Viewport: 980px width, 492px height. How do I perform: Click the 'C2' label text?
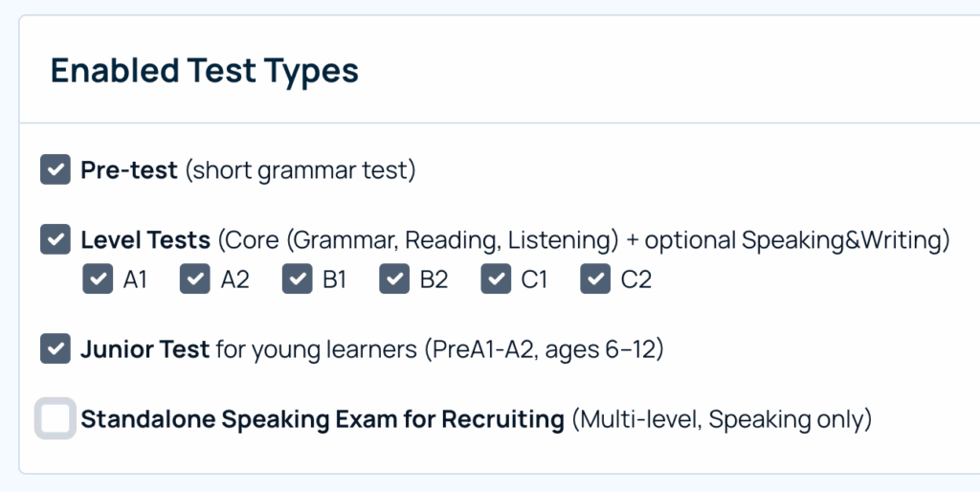[x=636, y=280]
